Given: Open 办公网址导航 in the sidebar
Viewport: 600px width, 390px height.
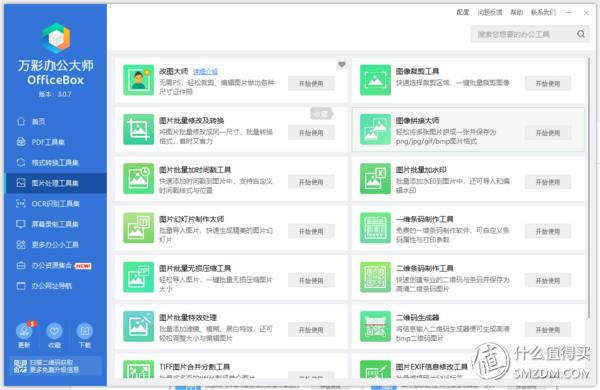Looking at the screenshot, I should pos(55,286).
